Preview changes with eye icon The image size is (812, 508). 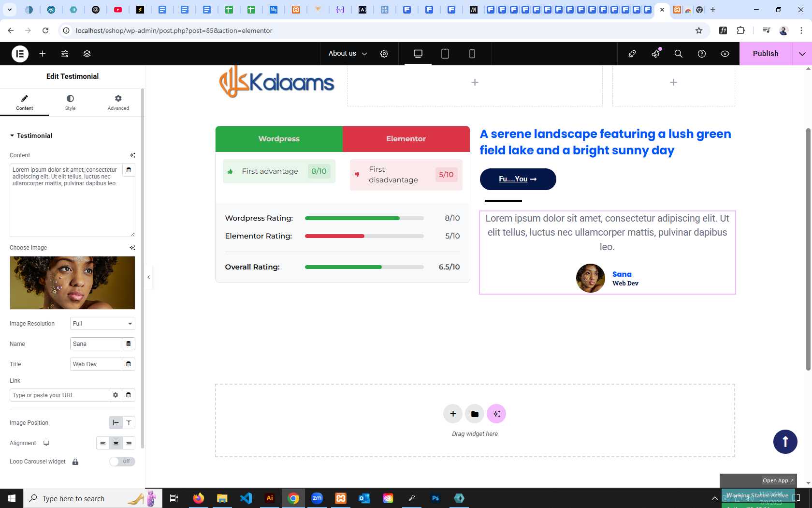tap(725, 54)
